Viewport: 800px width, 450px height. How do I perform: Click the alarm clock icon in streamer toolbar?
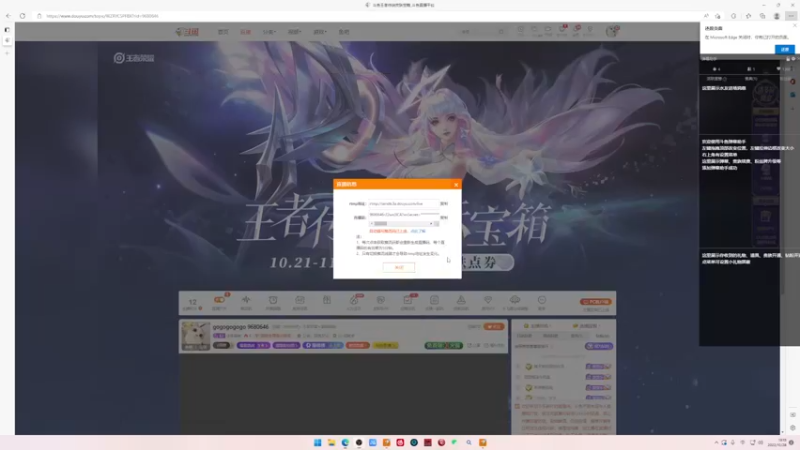273,301
